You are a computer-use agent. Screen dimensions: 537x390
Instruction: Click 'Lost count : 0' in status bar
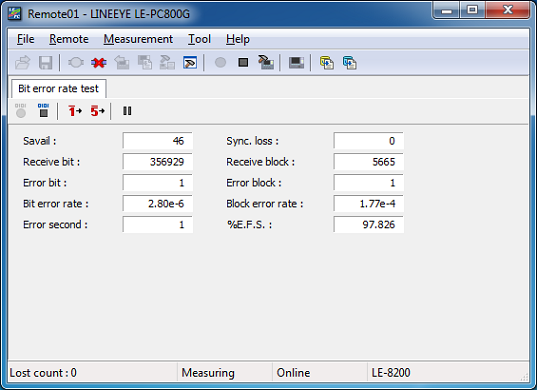click(43, 373)
